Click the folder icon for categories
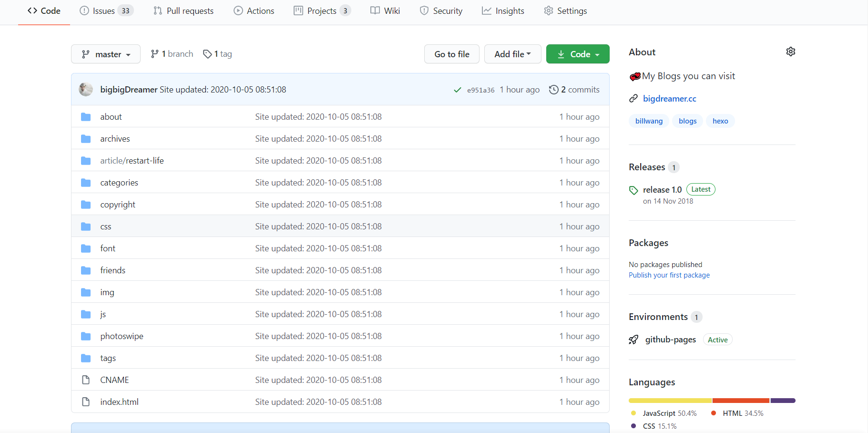Viewport: 868px width, 433px height. tap(86, 183)
